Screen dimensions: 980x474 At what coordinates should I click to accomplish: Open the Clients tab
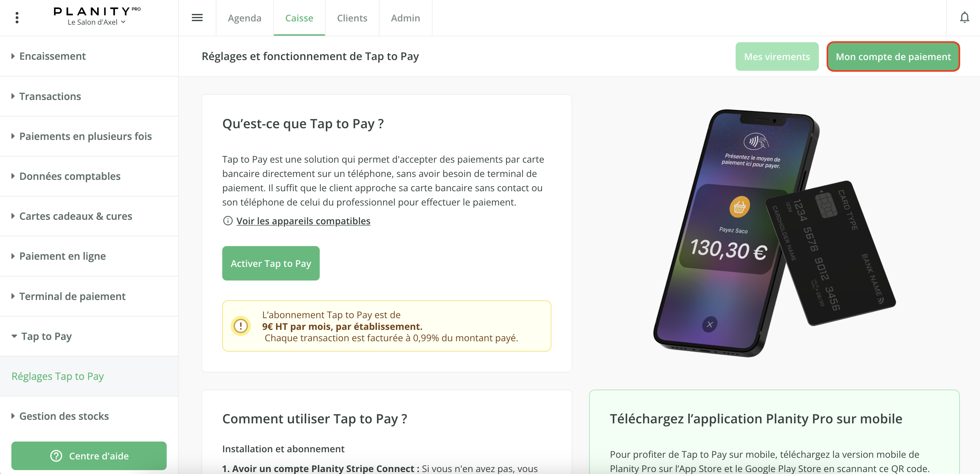pyautogui.click(x=352, y=18)
